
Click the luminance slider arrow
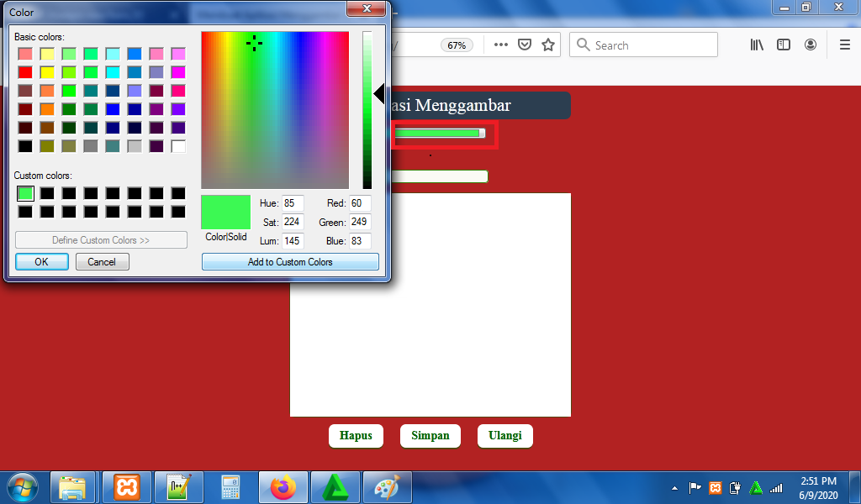(x=379, y=94)
